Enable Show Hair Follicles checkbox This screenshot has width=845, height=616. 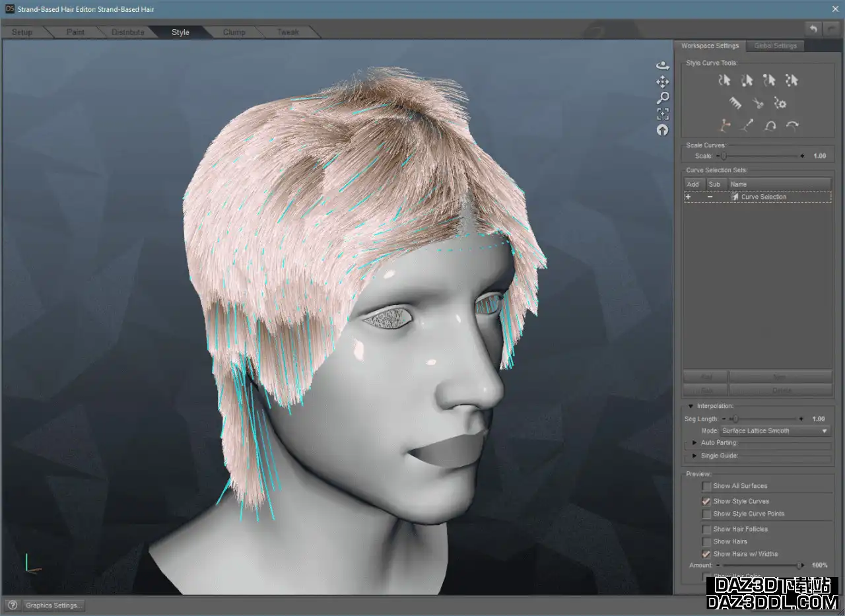706,529
